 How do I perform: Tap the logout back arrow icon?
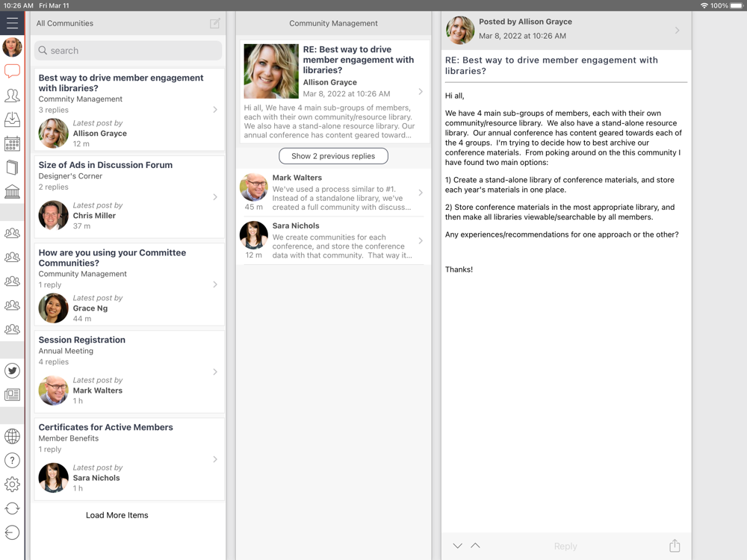(x=12, y=532)
